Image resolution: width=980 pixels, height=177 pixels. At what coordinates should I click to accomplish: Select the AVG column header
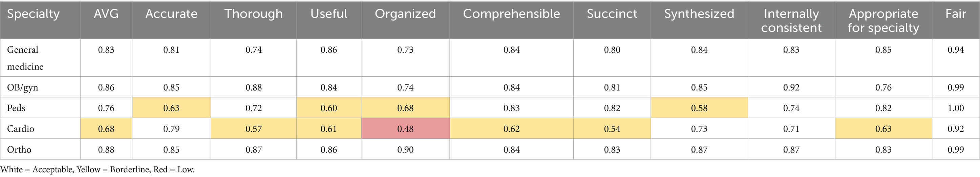[x=106, y=14]
